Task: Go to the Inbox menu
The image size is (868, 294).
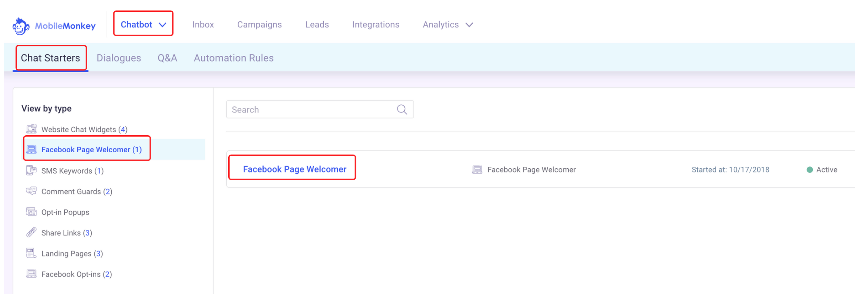Action: (x=203, y=24)
